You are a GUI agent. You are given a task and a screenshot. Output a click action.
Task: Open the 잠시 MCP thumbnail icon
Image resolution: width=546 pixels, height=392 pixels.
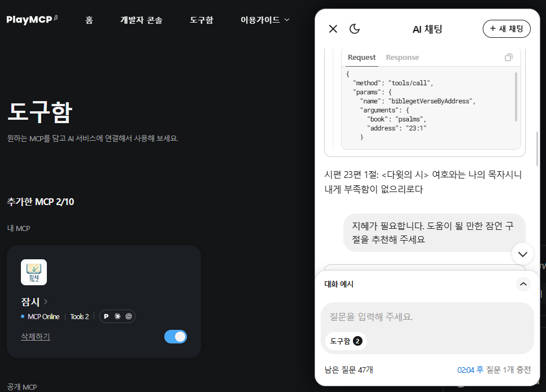pos(34,272)
